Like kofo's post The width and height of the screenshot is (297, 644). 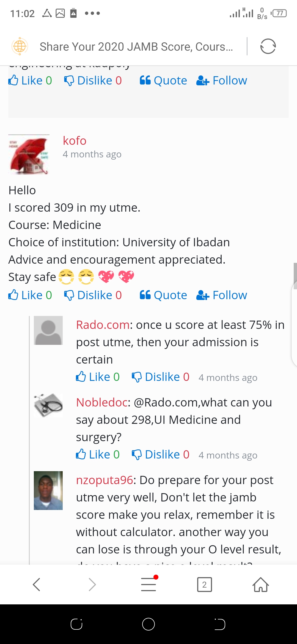30,295
